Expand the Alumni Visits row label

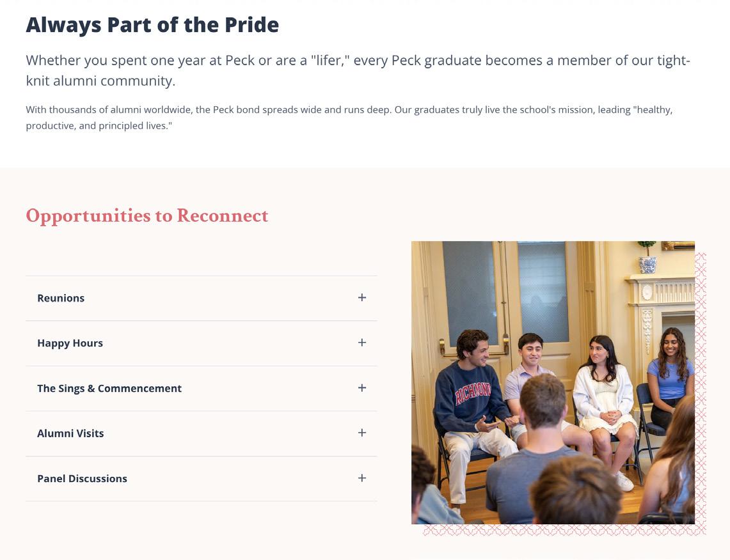(x=70, y=433)
